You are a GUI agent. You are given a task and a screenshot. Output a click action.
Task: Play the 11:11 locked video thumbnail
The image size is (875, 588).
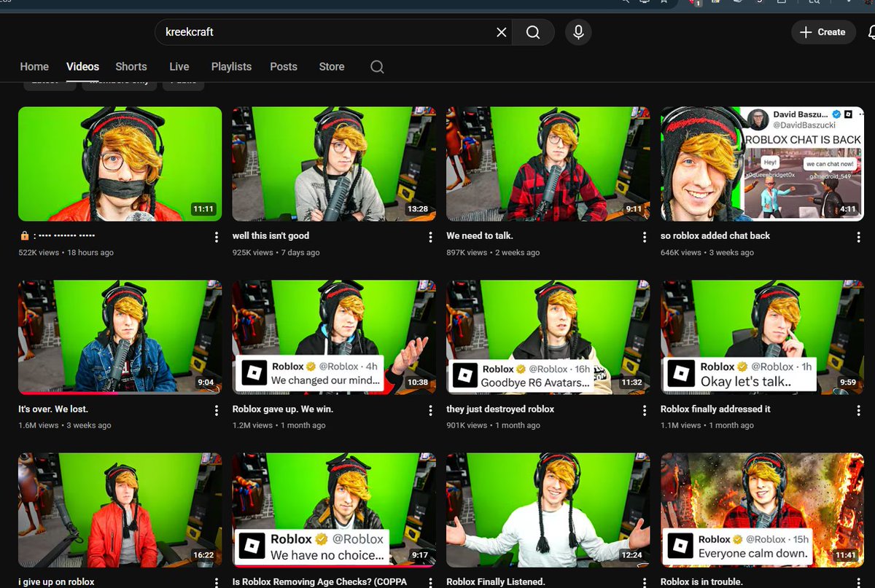coord(120,164)
